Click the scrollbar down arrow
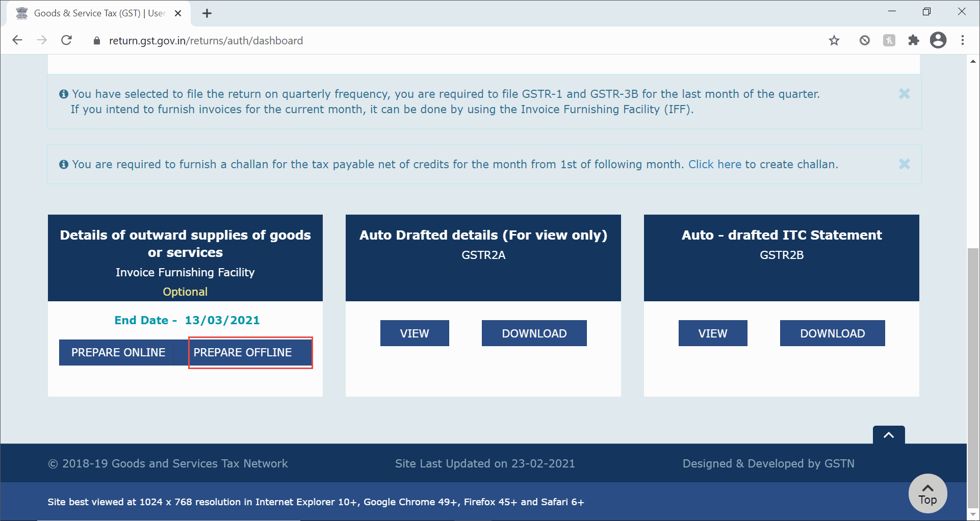 (x=973, y=514)
